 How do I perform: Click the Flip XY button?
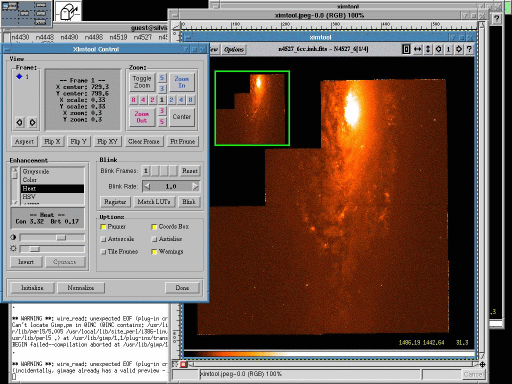(107, 141)
